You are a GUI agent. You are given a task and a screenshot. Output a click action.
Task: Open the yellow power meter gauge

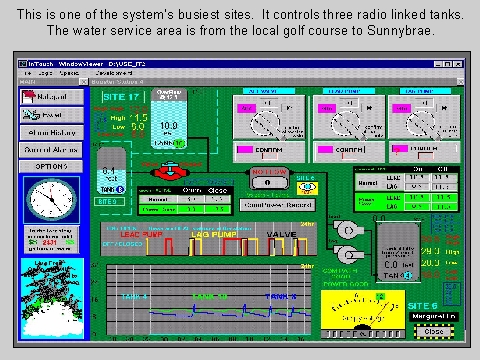point(363,309)
